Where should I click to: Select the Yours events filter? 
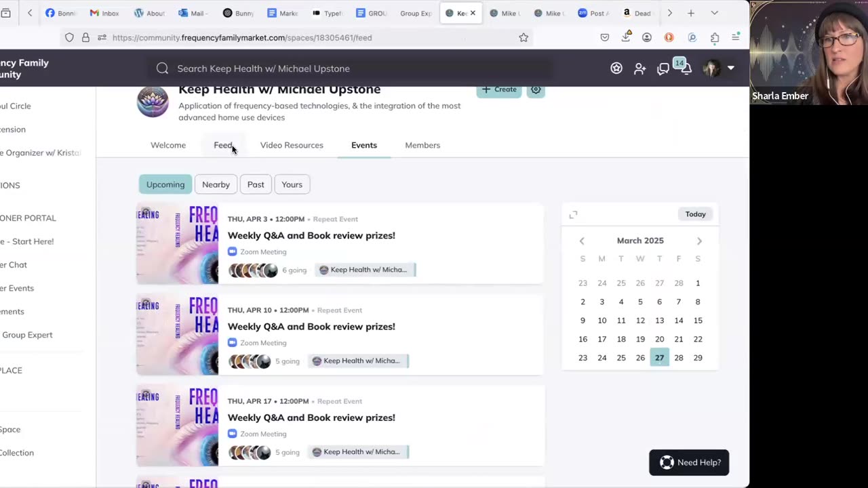coord(292,184)
